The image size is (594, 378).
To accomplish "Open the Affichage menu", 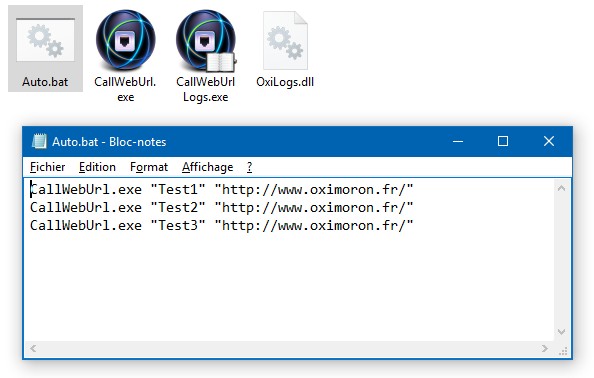I will click(x=208, y=167).
